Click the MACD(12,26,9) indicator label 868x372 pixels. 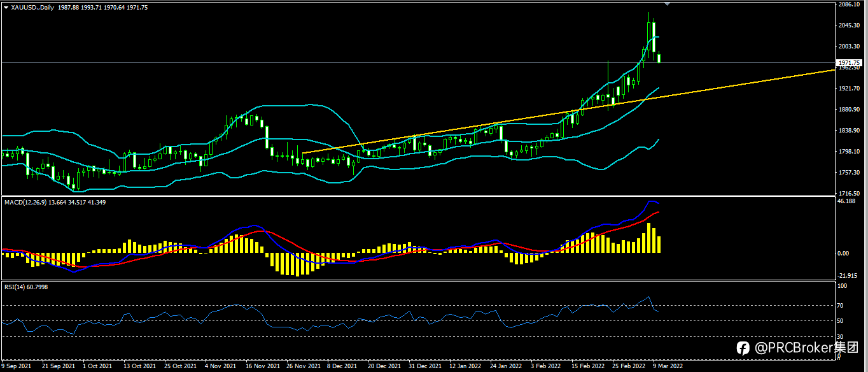coord(25,202)
